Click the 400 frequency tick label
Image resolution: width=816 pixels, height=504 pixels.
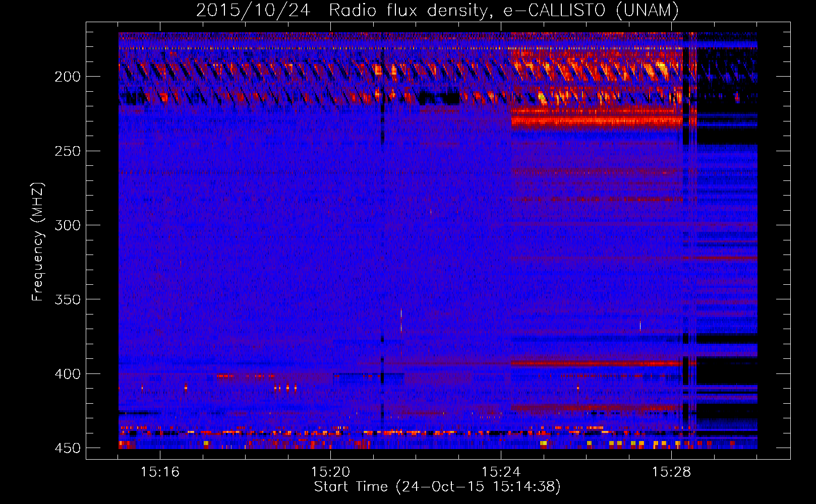pos(68,374)
